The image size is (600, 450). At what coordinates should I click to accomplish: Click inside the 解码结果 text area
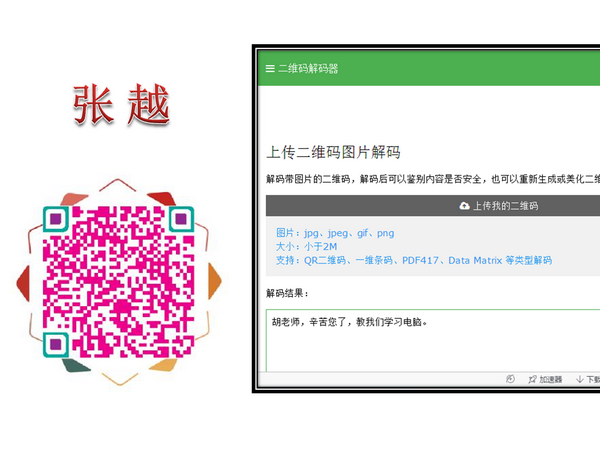433,341
